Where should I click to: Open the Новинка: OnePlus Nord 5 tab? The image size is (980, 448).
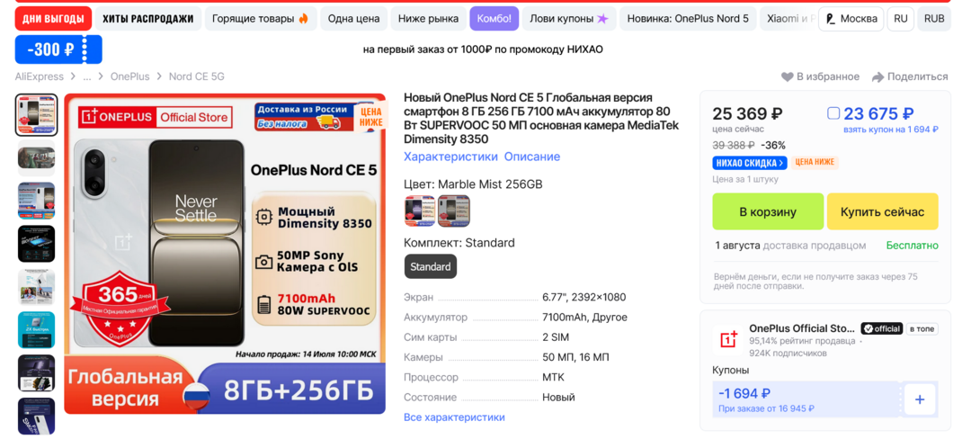pos(688,19)
